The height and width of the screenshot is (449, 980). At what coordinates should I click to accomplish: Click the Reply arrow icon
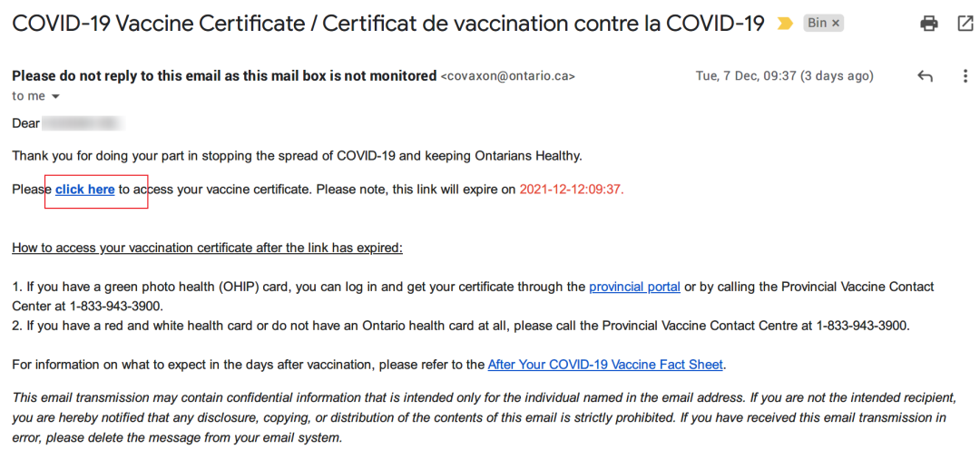(925, 76)
